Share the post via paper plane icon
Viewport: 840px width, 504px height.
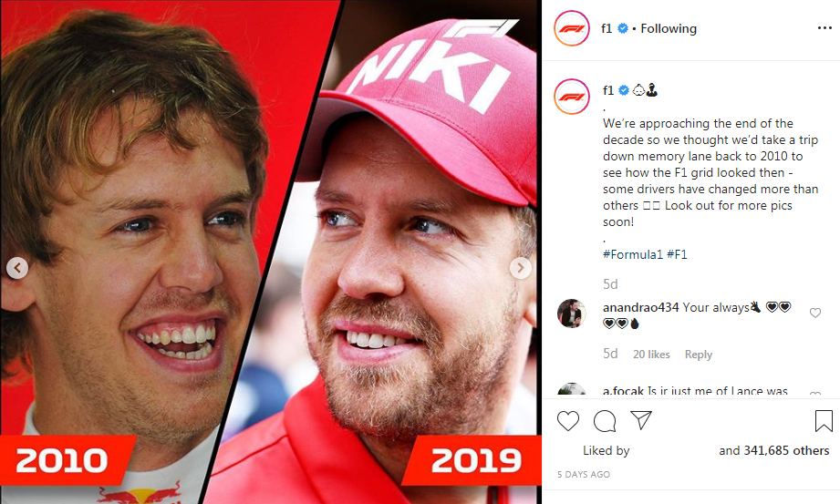point(640,420)
